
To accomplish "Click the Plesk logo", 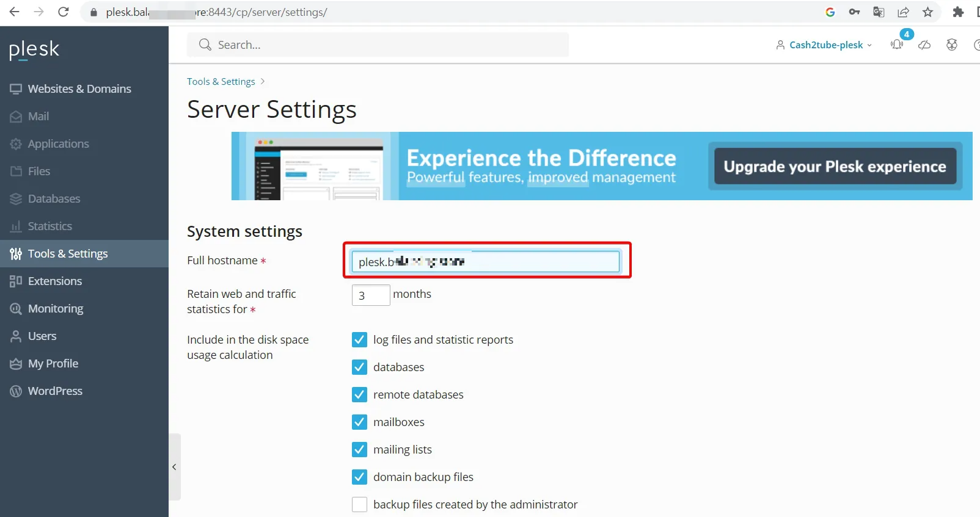I will pos(34,49).
